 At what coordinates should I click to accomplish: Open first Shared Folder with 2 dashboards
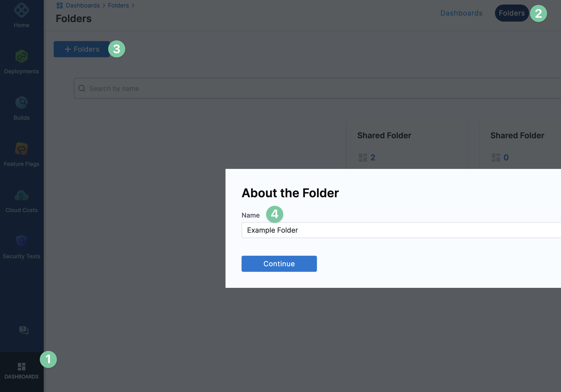click(x=384, y=136)
